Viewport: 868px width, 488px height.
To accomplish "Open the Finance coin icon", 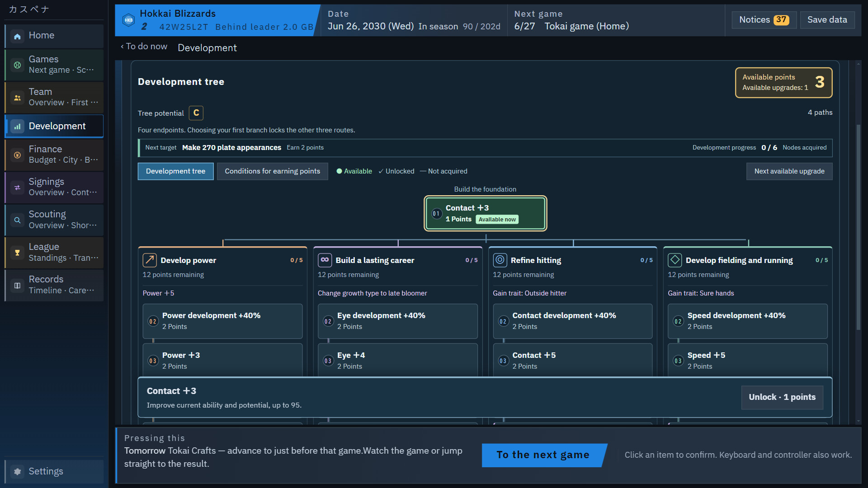I will 17,155.
